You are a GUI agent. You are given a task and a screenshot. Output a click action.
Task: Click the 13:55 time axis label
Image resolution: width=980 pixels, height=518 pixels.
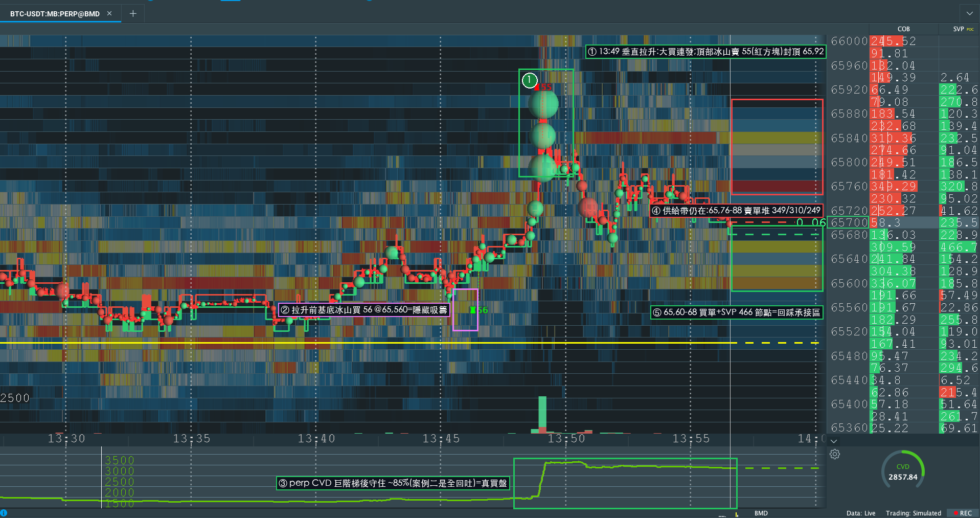[x=691, y=439]
